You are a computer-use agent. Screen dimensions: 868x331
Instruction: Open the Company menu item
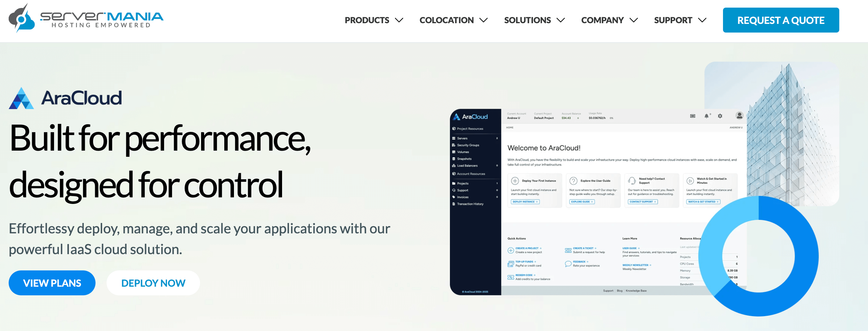click(602, 20)
